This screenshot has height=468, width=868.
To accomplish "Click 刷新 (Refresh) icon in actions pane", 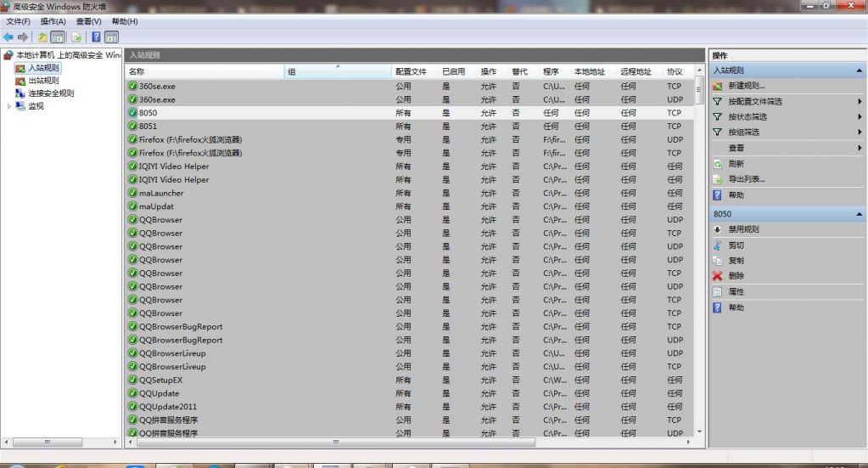I will click(718, 164).
